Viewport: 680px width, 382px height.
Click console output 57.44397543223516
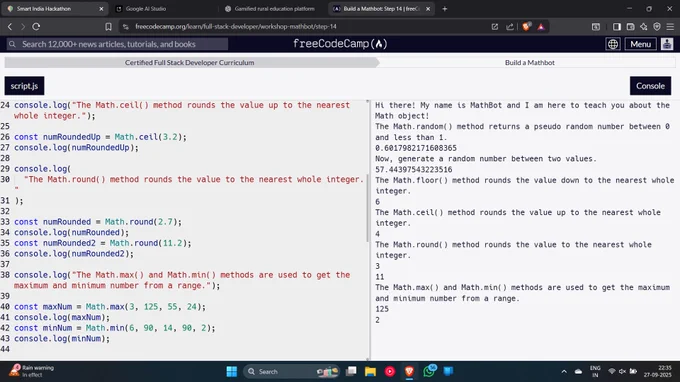pyautogui.click(x=414, y=170)
